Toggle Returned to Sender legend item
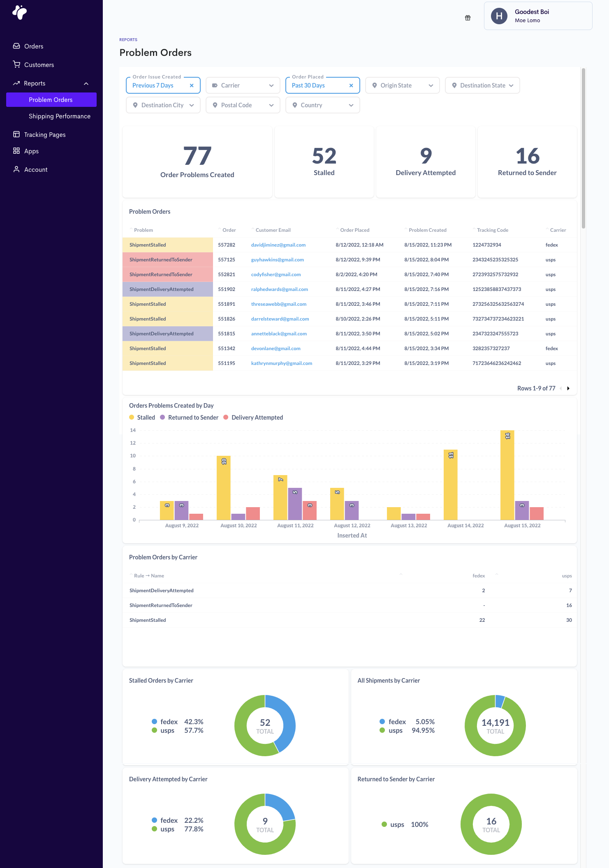609x868 pixels. click(190, 418)
